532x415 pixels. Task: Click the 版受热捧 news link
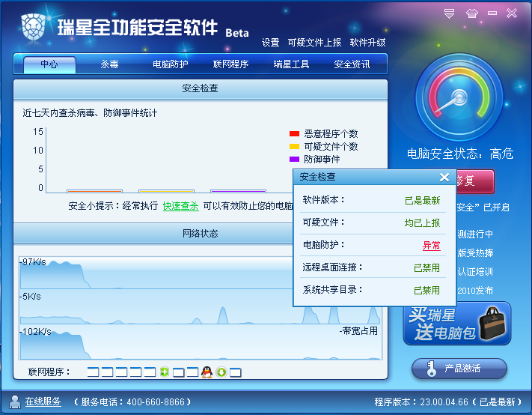(475, 253)
